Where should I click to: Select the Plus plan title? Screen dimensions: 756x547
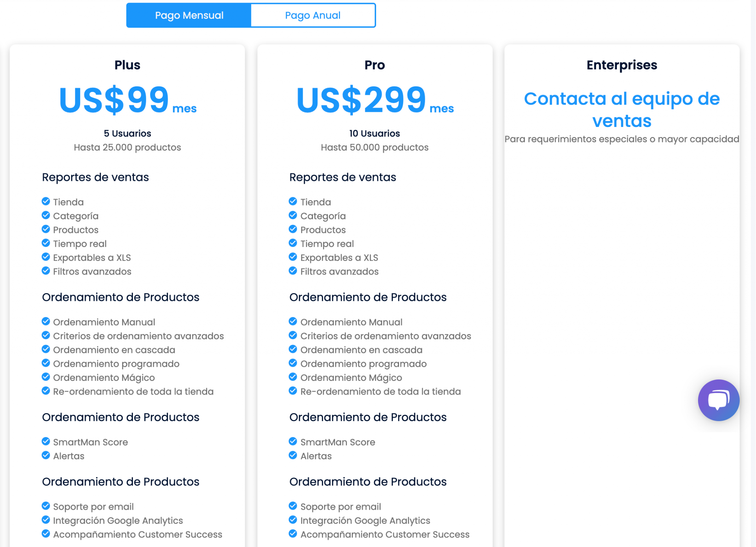127,65
